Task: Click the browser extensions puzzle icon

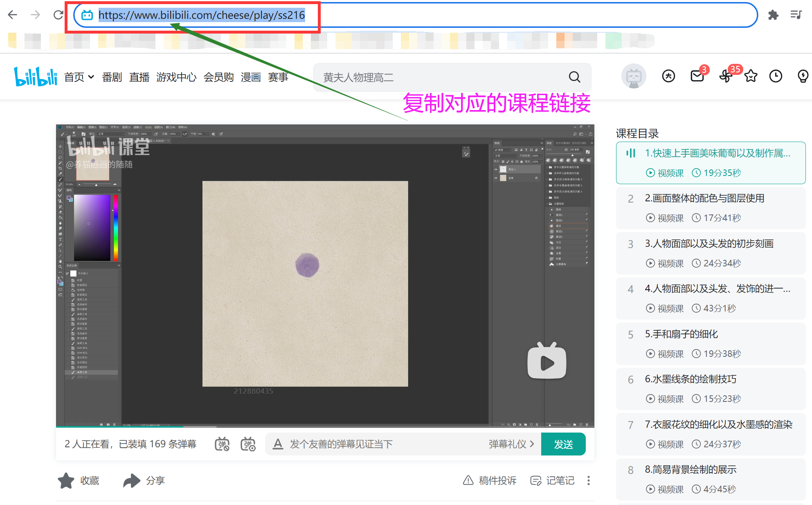Action: (x=773, y=15)
